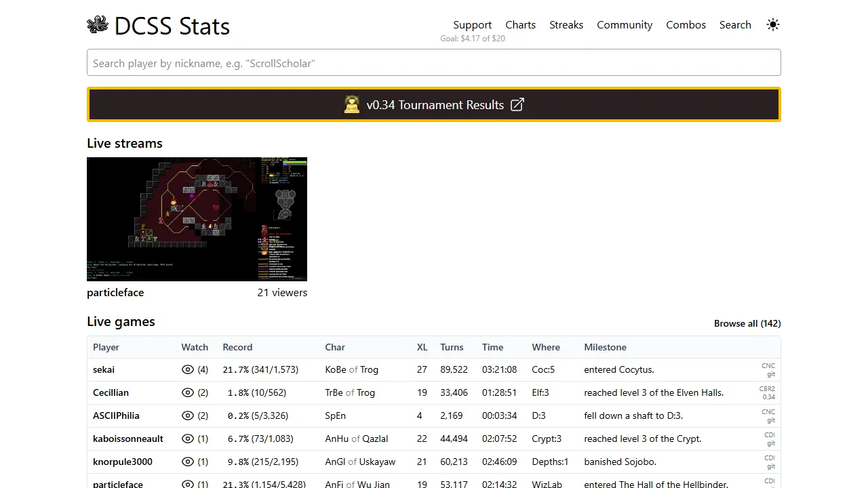
Task: Click the Goal $4.17 of $20 progress text
Action: [473, 39]
